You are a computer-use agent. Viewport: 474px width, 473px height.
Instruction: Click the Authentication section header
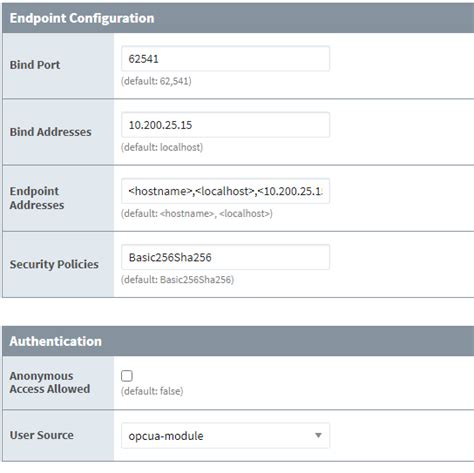(x=238, y=341)
